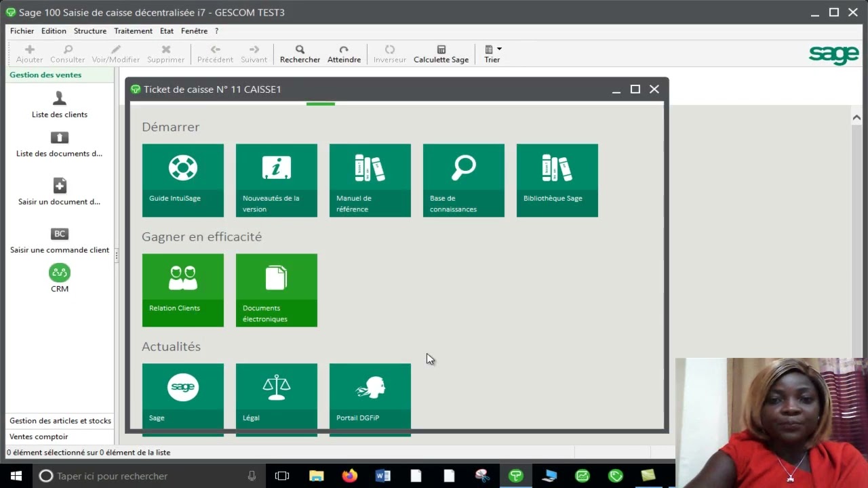Go to Suivant record in toolbar
868x488 pixels.
pyautogui.click(x=254, y=54)
